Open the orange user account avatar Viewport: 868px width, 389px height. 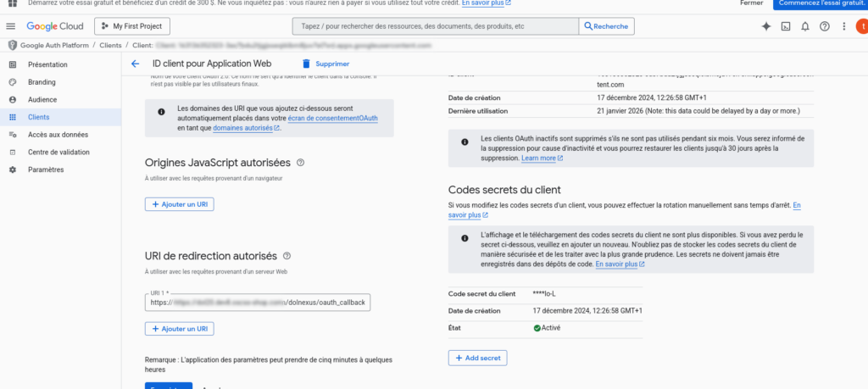[x=861, y=26]
